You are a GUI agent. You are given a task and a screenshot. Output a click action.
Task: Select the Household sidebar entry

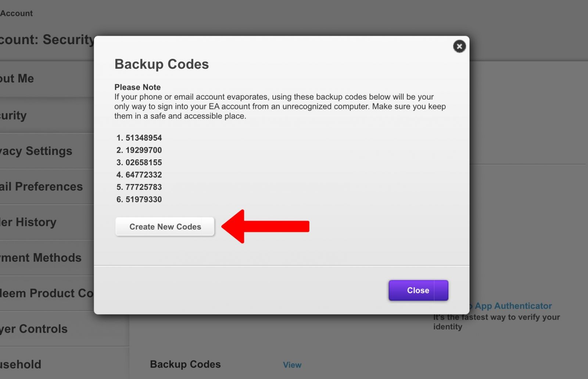pos(20,364)
